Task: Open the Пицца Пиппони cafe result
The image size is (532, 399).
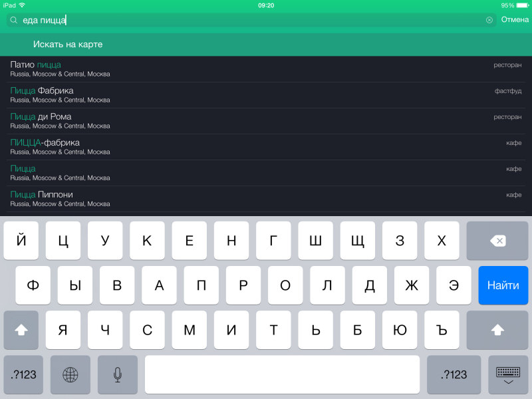Action: (x=266, y=199)
